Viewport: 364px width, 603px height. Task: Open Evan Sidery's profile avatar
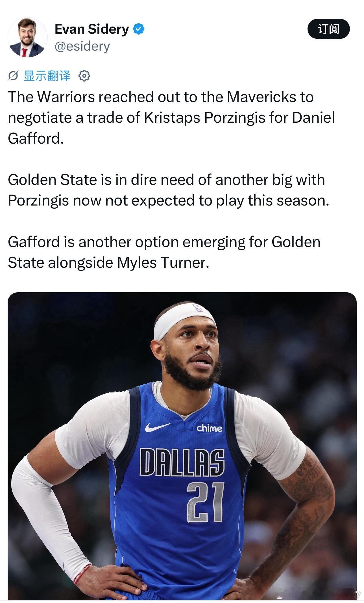(x=27, y=37)
